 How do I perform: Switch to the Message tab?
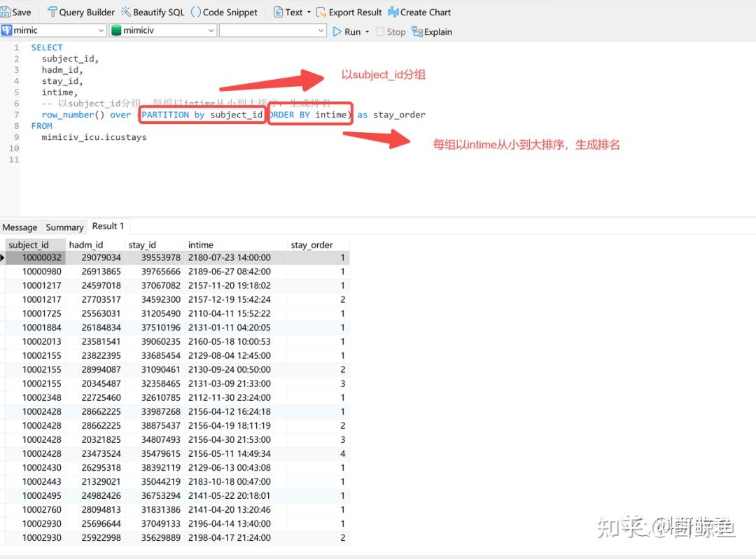[x=20, y=227]
